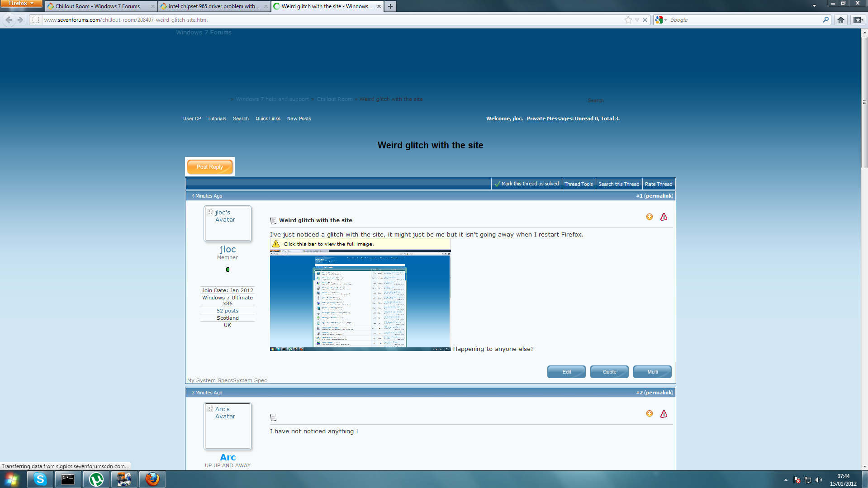Click the online status indicator under jloc
Viewport: 868px width, 488px height.
point(228,270)
